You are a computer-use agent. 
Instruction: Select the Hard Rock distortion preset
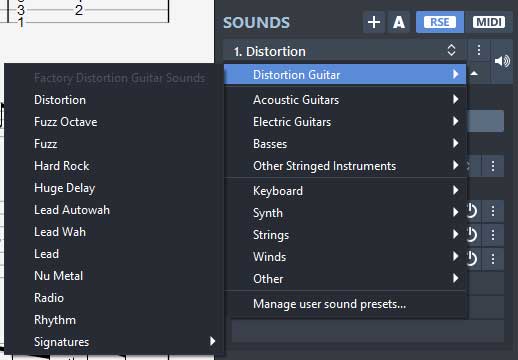click(x=62, y=166)
